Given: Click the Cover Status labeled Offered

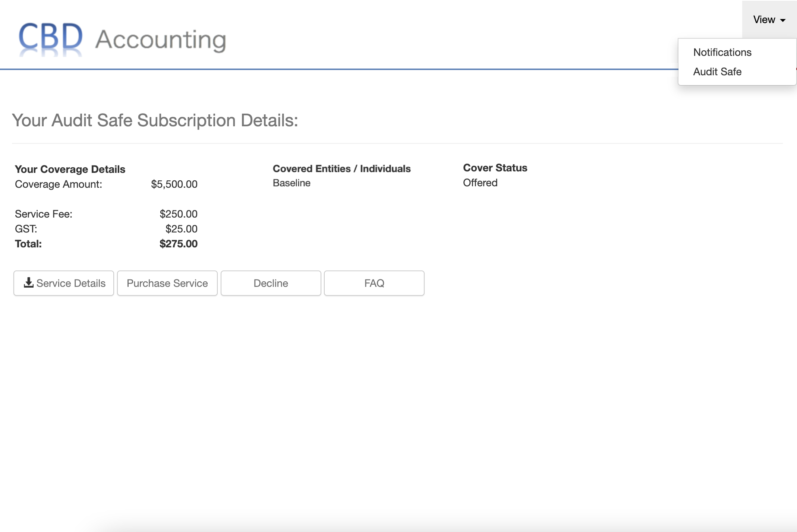Looking at the screenshot, I should pyautogui.click(x=480, y=183).
